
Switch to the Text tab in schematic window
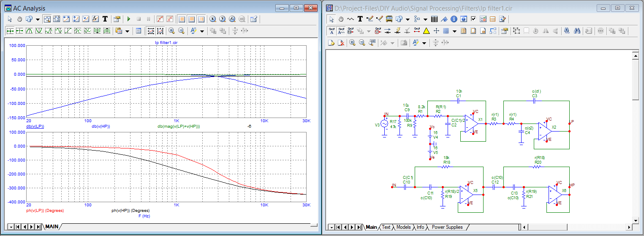[x=386, y=227]
